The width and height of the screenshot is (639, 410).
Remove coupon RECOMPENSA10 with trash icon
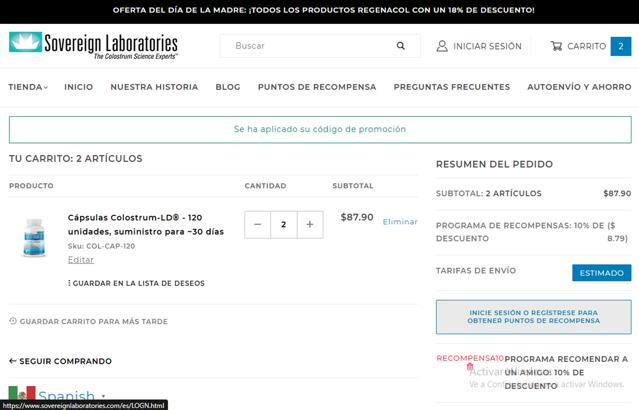click(470, 367)
